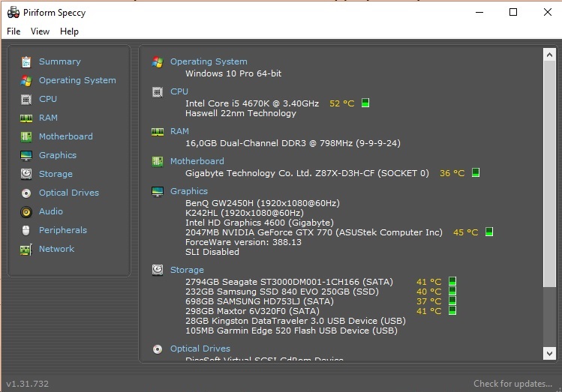Open Motherboard section via its sidebar icon
Screen dimensions: 562x392
point(26,136)
